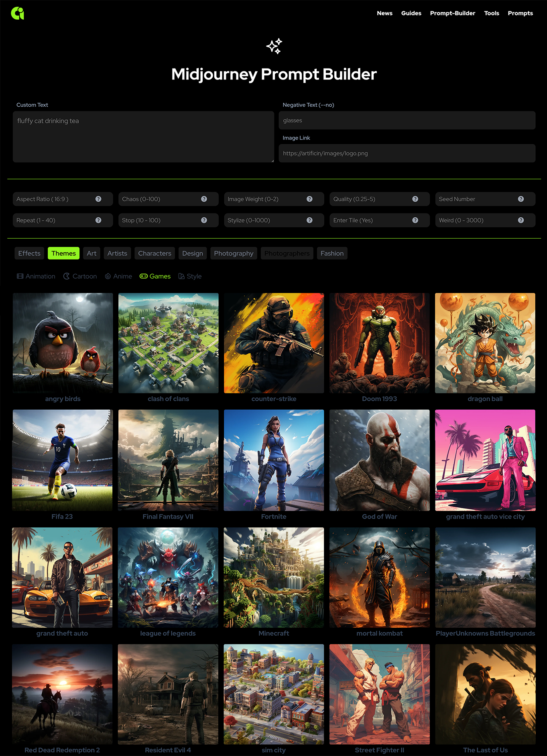Viewport: 547px width, 756px height.
Task: Pick the Red Dead Redemption 2 thumbnail
Action: pyautogui.click(x=62, y=694)
